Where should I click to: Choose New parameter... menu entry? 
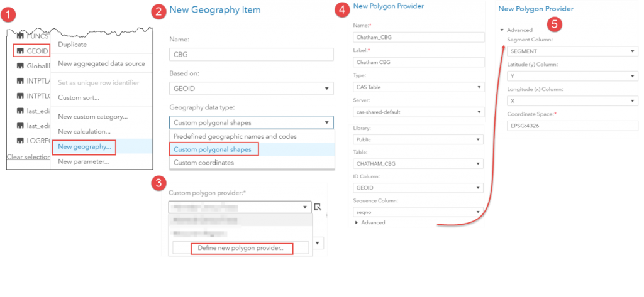84,161
